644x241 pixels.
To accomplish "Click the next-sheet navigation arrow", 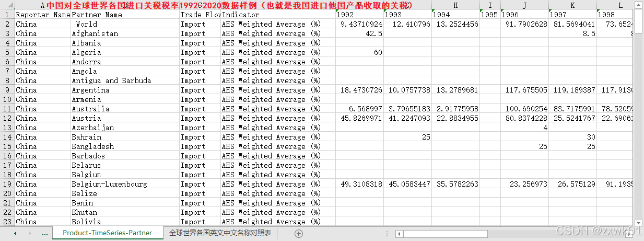I will (30, 233).
